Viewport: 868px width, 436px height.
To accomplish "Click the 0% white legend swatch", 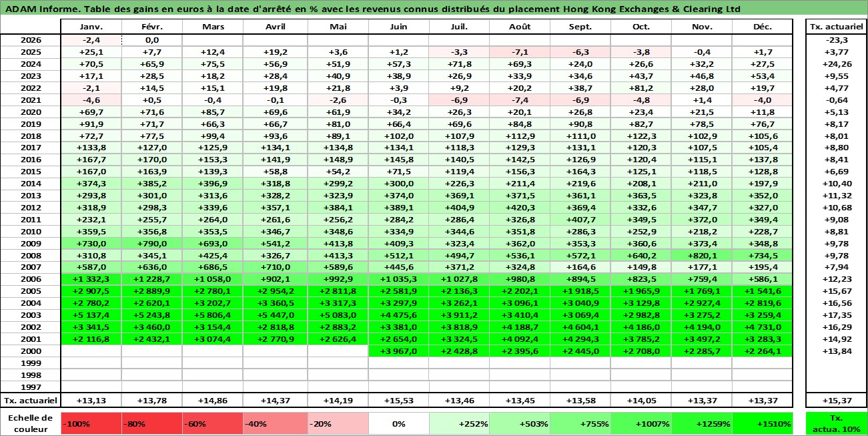I will (398, 423).
